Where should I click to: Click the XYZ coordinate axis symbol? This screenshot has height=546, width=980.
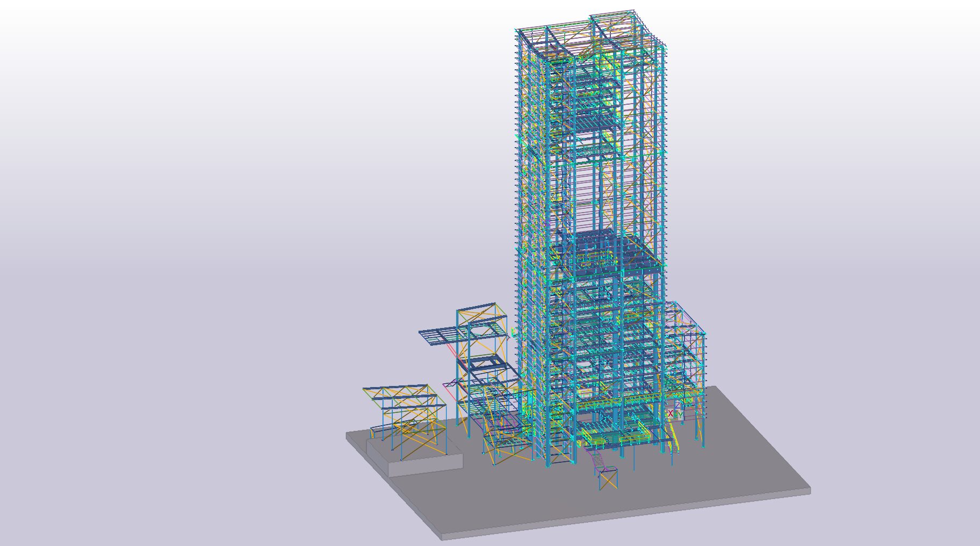point(676,411)
